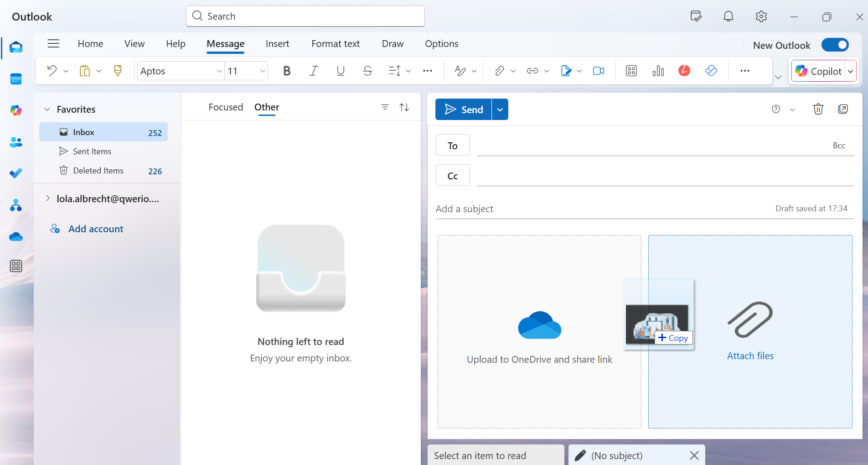Open more formatting options ellipsis

point(427,71)
